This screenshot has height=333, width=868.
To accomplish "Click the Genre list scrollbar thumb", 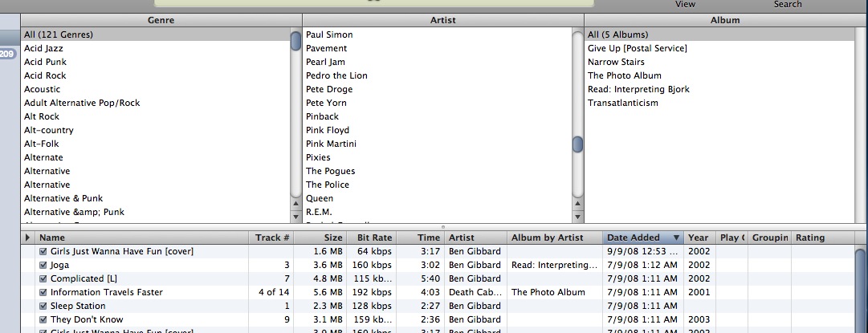I will click(x=295, y=41).
